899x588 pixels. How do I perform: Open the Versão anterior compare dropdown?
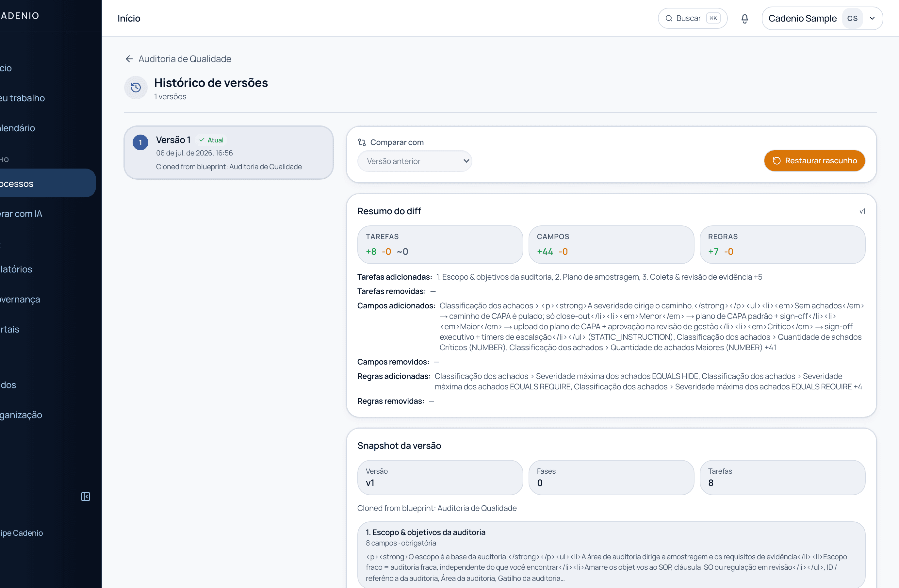[x=415, y=161]
